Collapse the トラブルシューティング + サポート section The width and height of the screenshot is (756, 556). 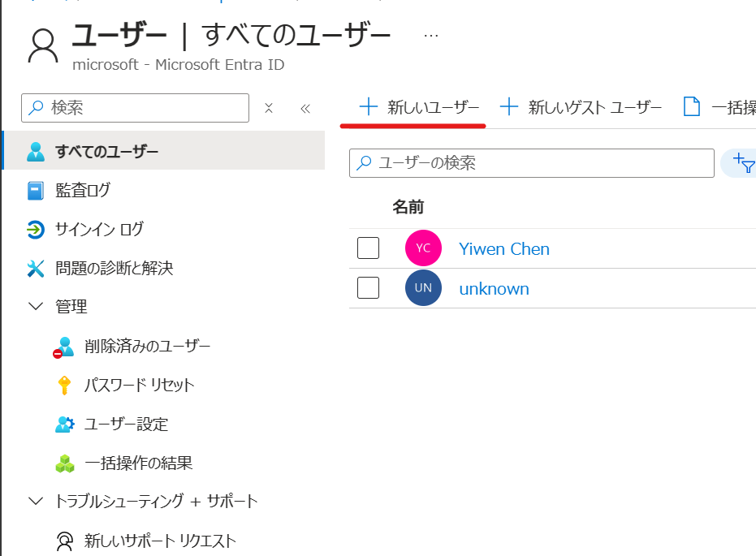coord(35,501)
